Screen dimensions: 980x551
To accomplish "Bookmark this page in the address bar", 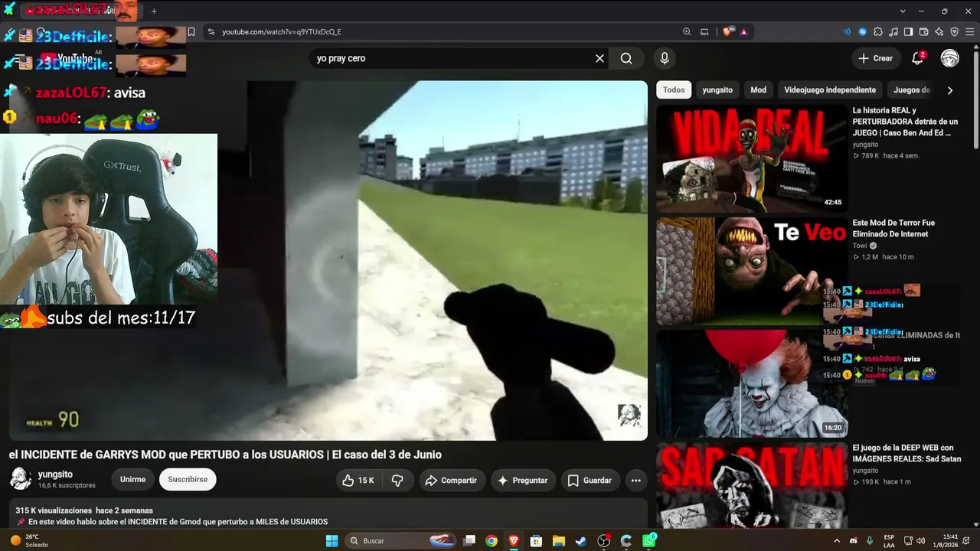I will [191, 32].
